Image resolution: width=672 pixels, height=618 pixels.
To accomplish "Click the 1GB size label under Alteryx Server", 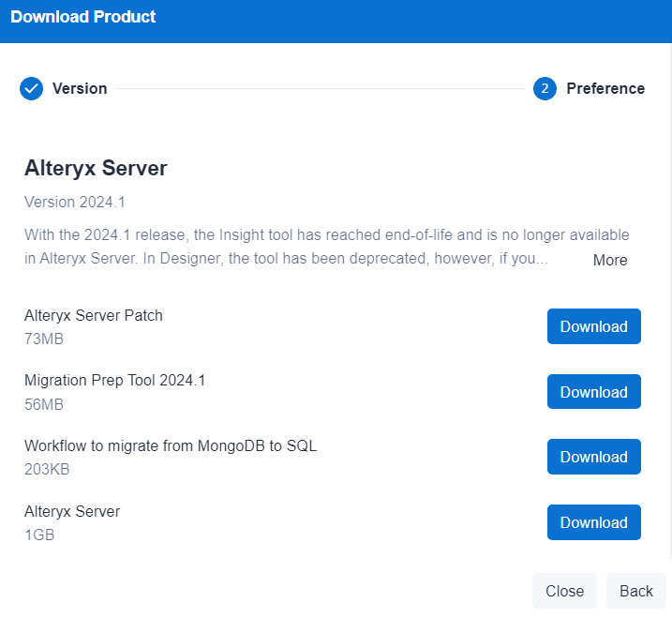I will (39, 535).
